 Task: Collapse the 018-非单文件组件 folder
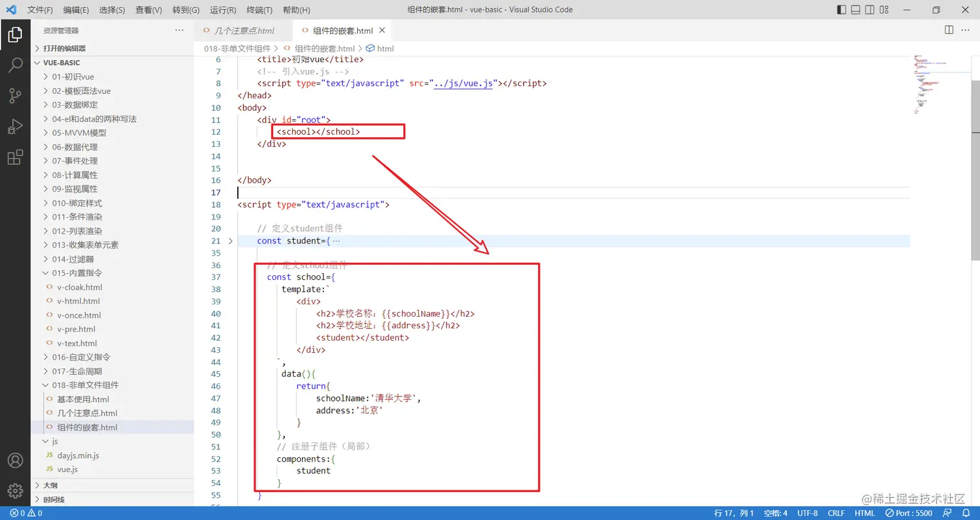(x=112, y=385)
